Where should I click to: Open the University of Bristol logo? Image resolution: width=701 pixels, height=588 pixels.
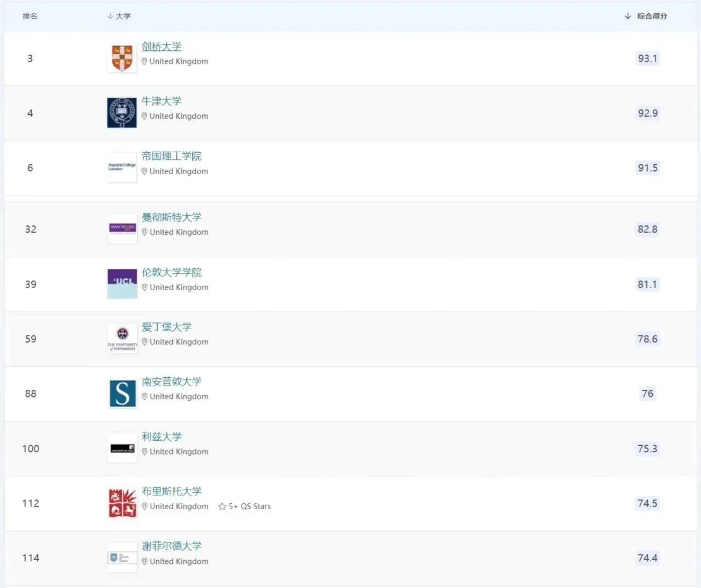click(x=122, y=503)
